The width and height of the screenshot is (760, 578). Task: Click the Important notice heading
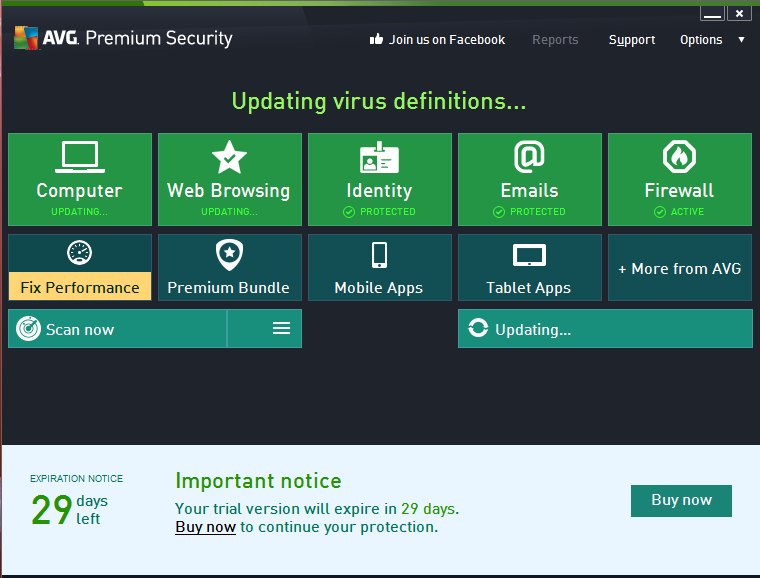[x=258, y=481]
